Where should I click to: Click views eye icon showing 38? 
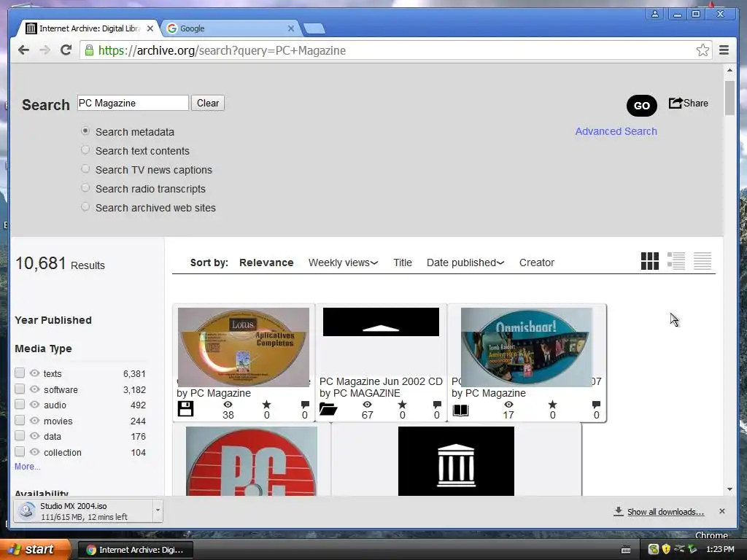228,404
